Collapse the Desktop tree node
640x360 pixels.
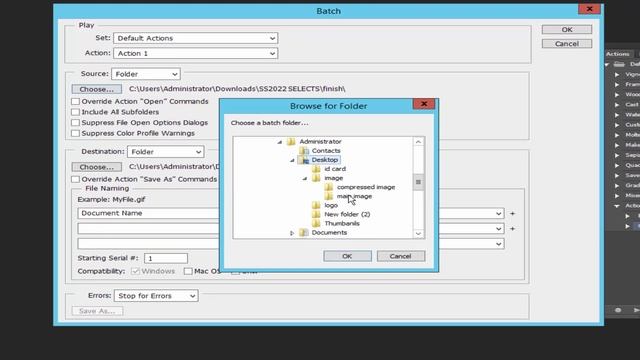click(292, 160)
